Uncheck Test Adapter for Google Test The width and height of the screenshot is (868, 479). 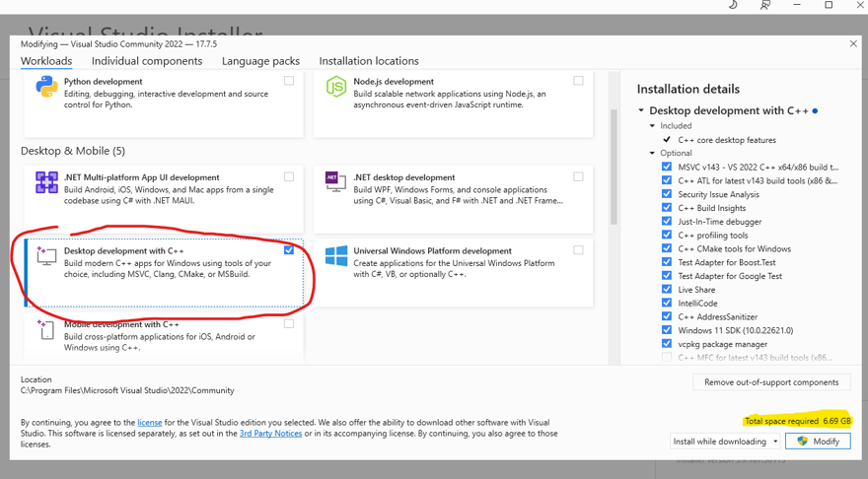pos(667,275)
